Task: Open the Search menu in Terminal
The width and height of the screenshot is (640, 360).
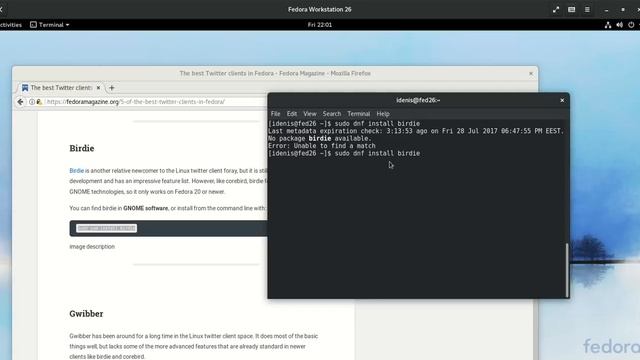Action: coord(331,113)
